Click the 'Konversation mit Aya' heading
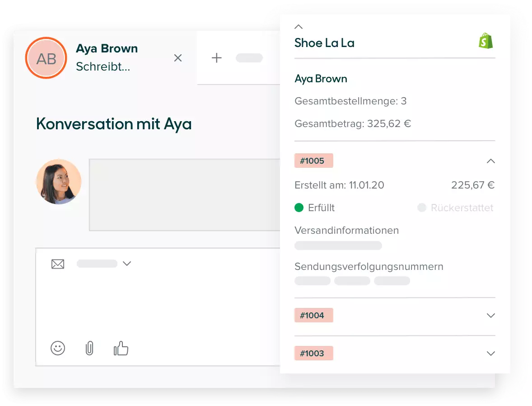 [114, 124]
